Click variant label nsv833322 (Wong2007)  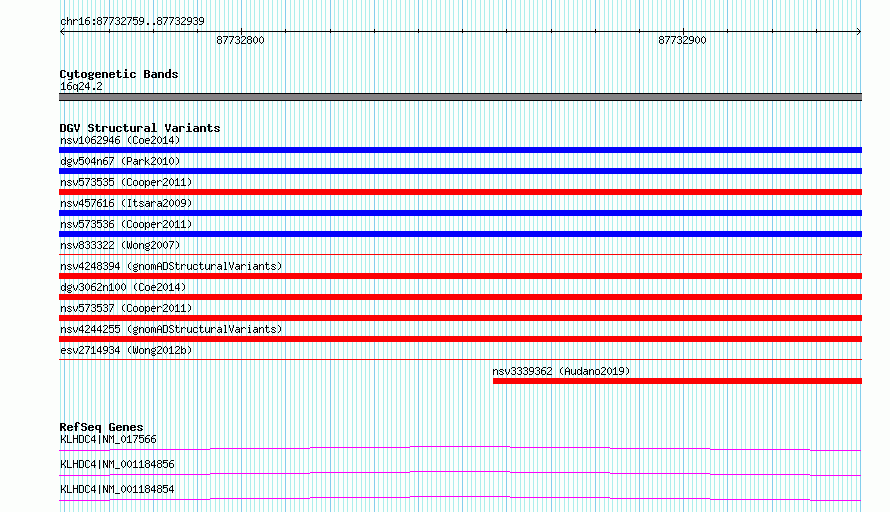(x=120, y=245)
